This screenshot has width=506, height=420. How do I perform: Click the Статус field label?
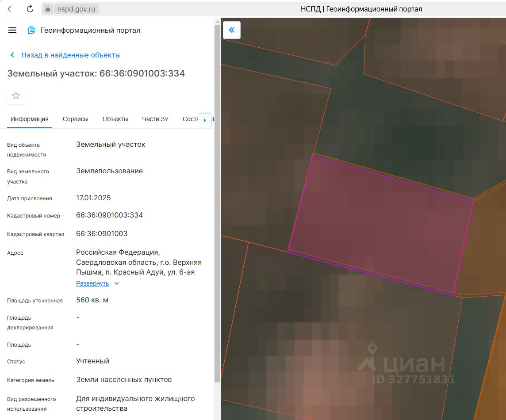coord(16,362)
